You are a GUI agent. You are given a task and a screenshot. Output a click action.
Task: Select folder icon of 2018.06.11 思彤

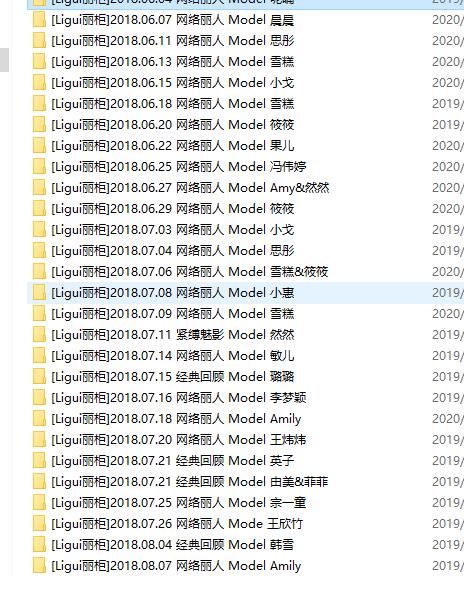pyautogui.click(x=39, y=41)
